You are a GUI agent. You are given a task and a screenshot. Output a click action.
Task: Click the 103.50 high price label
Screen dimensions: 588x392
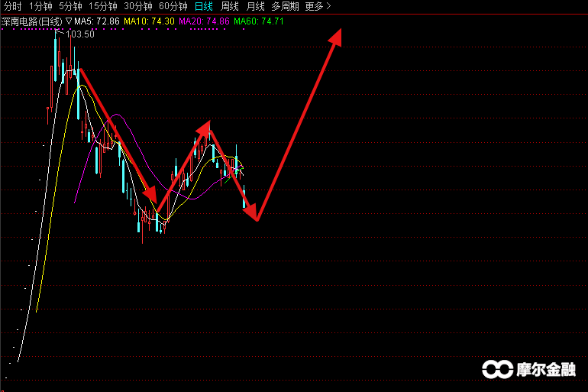[80, 34]
